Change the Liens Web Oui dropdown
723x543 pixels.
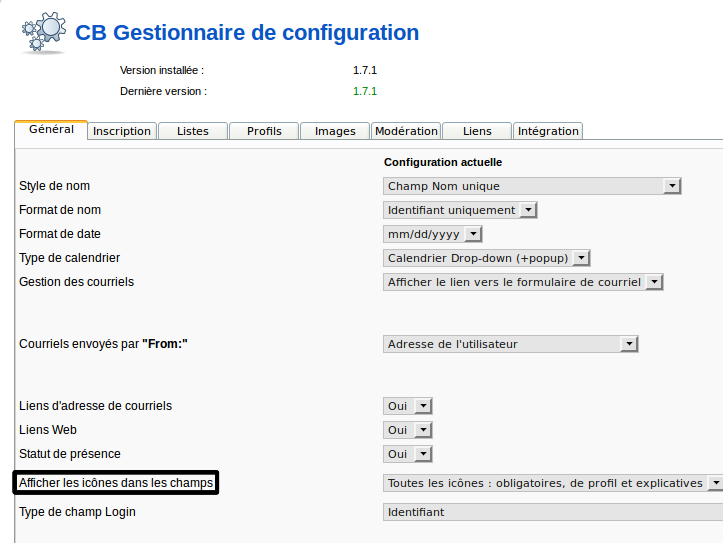408,430
